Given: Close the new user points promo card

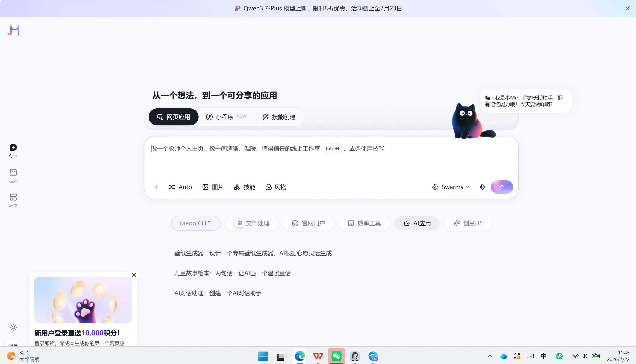Looking at the screenshot, I should [x=134, y=275].
